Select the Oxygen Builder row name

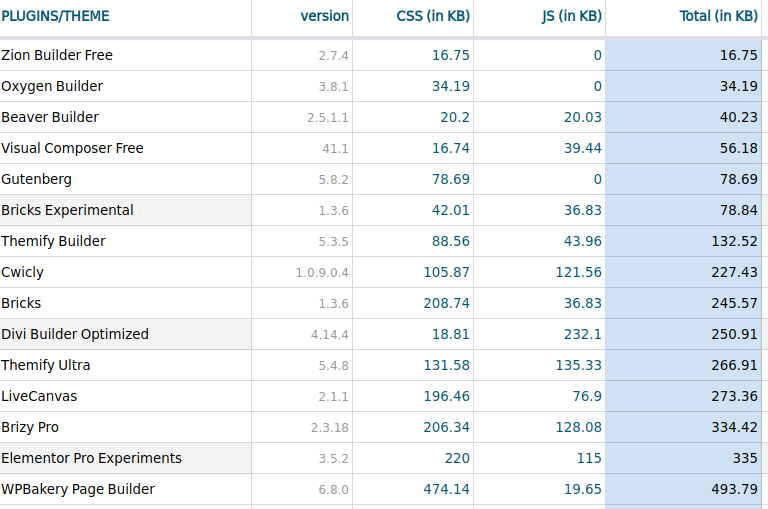52,86
